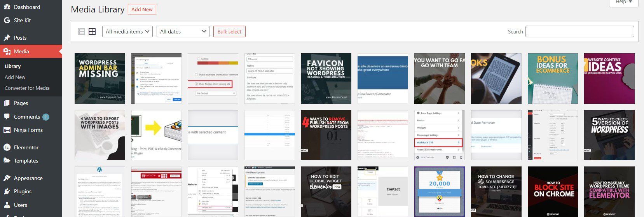
Task: Click the Plugins plug icon
Action: click(x=7, y=191)
